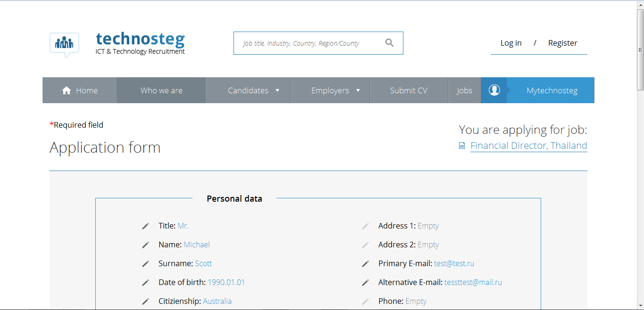
Task: Click the tessttest@mail.ru e-mail value
Action: click(473, 283)
